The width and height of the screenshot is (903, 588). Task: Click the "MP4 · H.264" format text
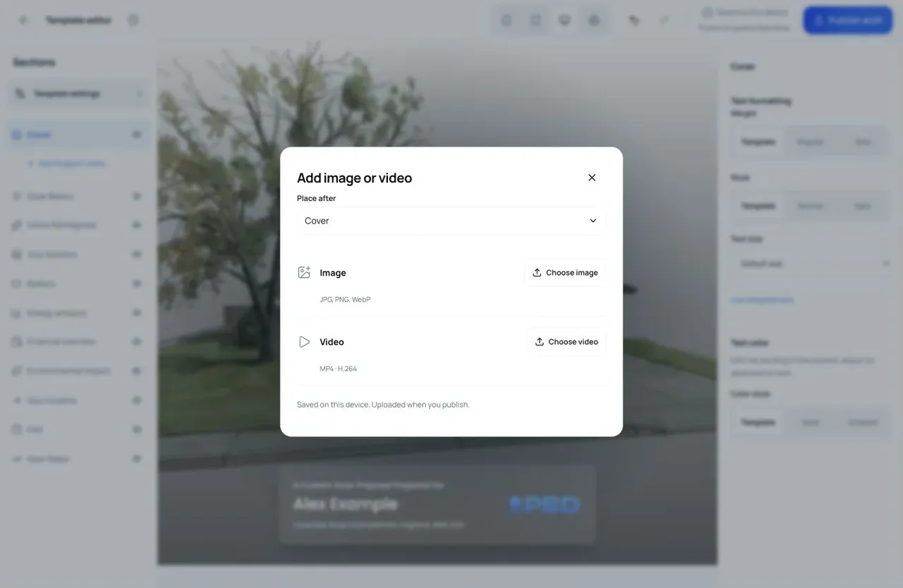(x=339, y=369)
